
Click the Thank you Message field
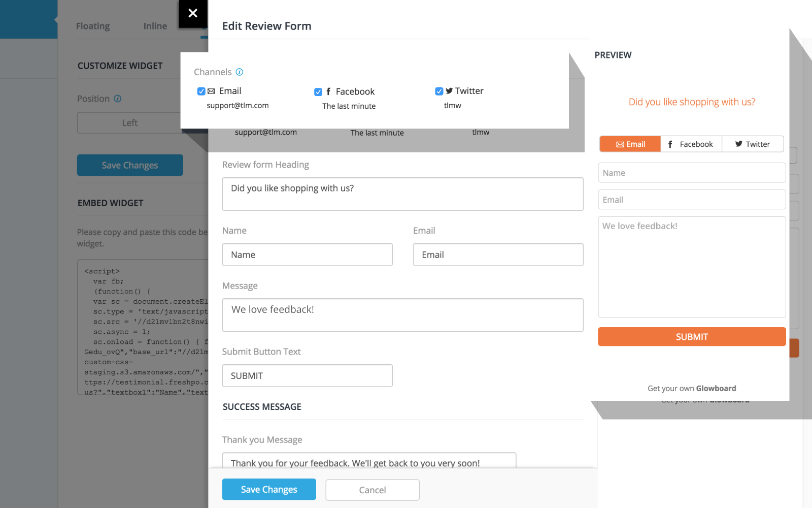[369, 460]
